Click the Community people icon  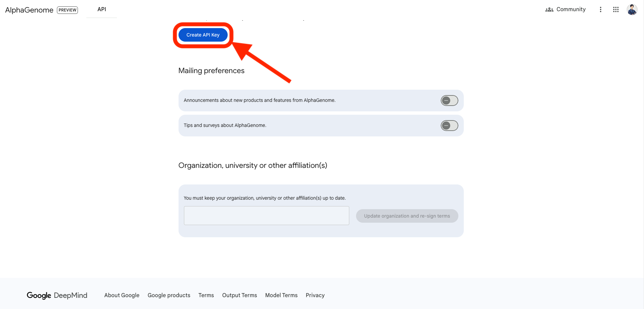[549, 9]
